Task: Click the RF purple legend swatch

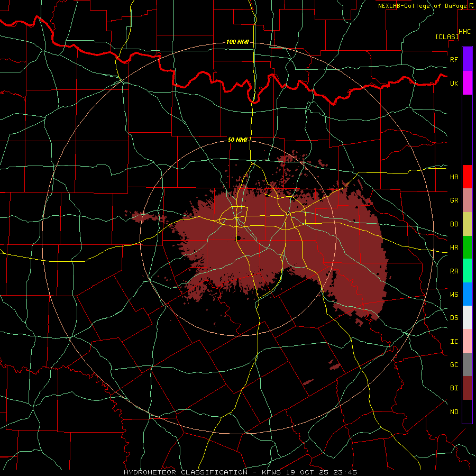Action: point(467,59)
